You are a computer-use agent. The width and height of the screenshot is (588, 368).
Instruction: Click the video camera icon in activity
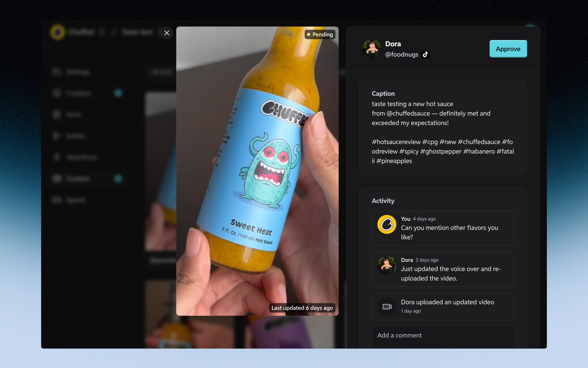[x=387, y=306]
